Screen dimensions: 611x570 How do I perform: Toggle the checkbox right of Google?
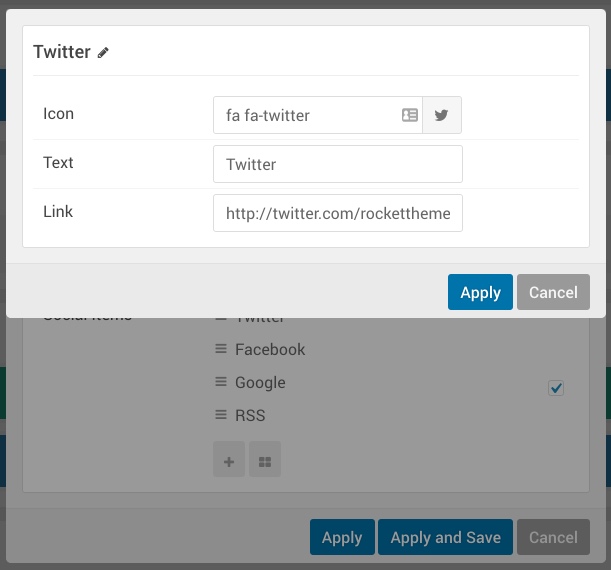pyautogui.click(x=556, y=388)
